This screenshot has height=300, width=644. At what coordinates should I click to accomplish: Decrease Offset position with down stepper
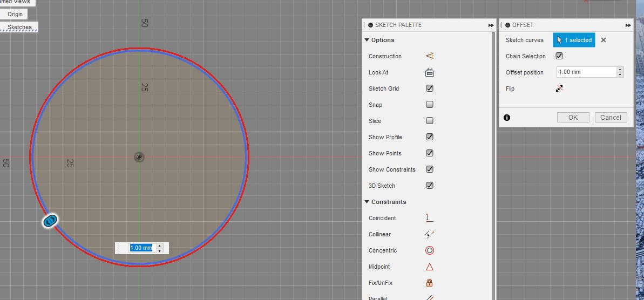tap(620, 74)
